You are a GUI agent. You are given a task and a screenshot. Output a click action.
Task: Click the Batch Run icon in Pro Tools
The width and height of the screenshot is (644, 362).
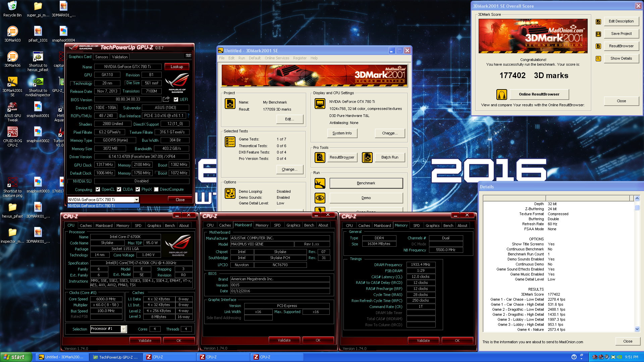[367, 157]
